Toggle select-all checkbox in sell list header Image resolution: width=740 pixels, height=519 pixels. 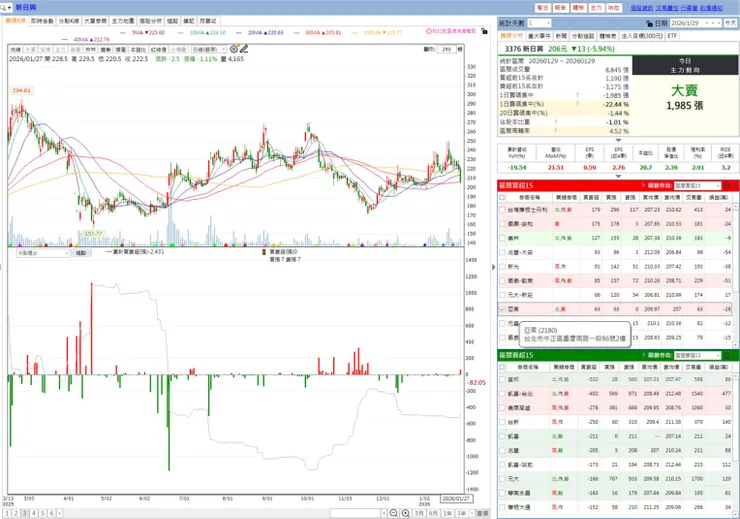502,367
